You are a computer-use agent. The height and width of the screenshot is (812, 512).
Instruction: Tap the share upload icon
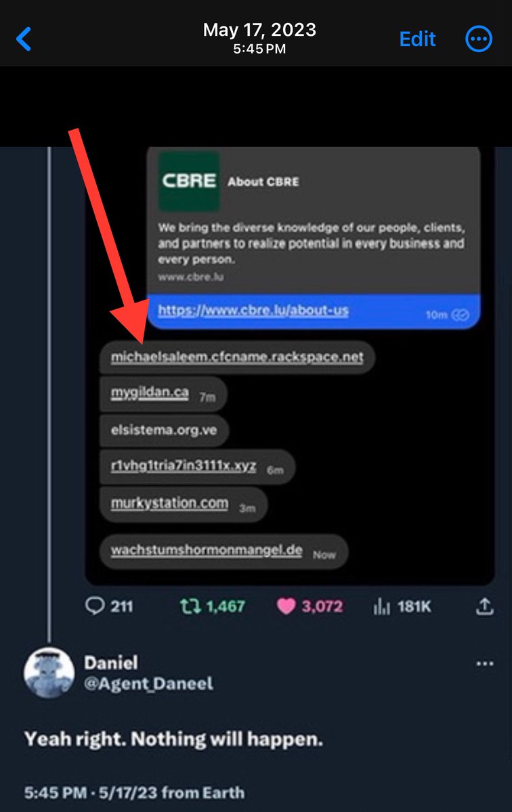tap(484, 606)
